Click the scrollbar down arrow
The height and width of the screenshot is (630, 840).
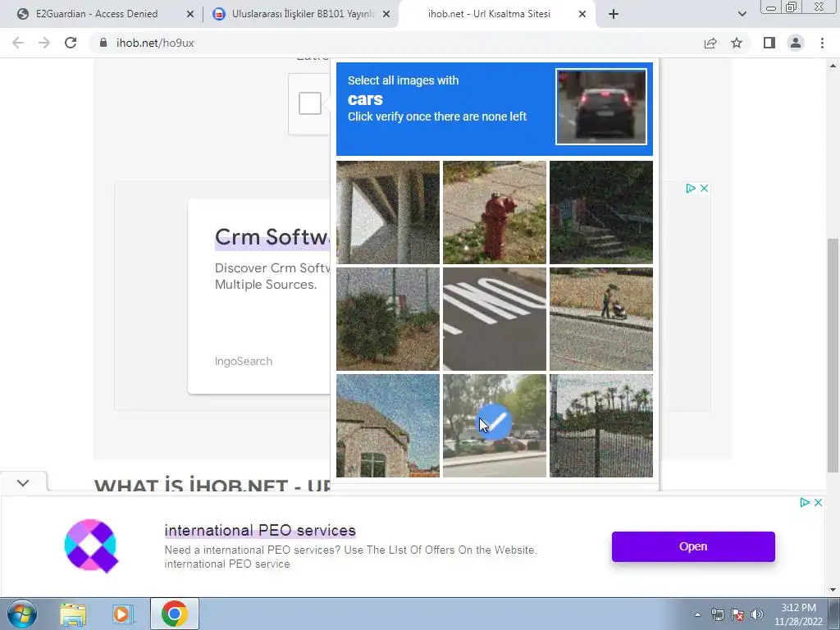pos(833,590)
